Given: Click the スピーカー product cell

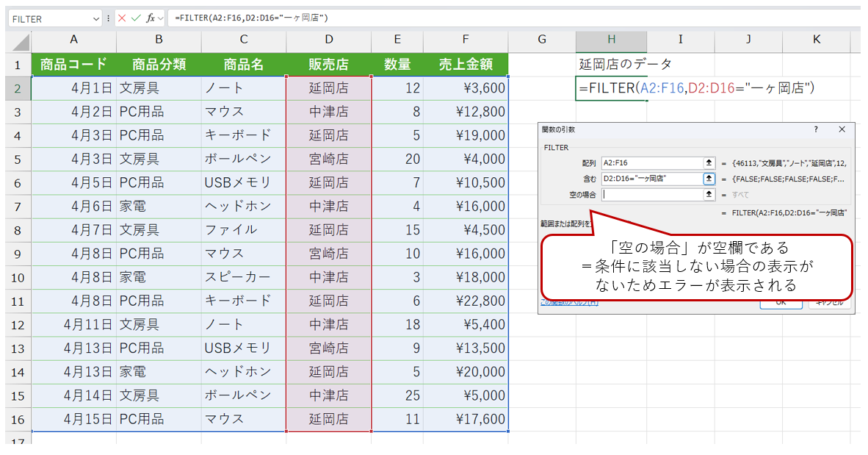Looking at the screenshot, I should pyautogui.click(x=244, y=277).
